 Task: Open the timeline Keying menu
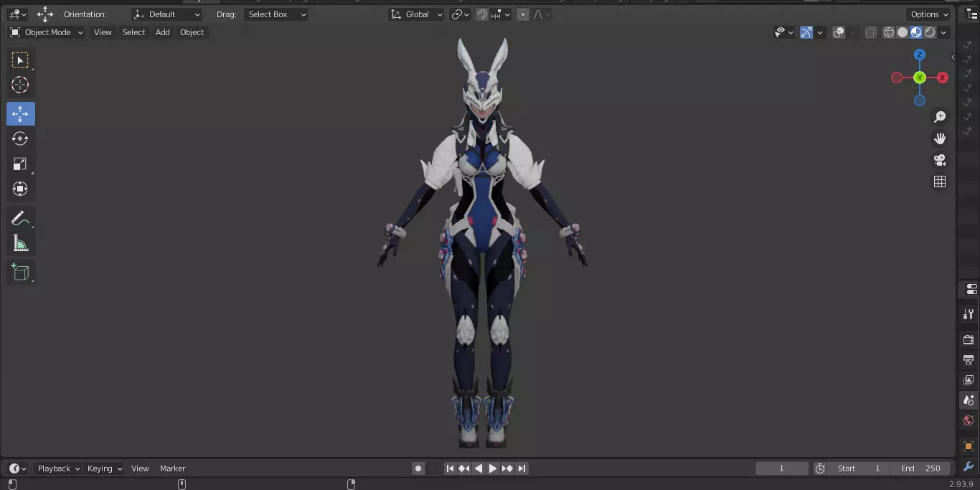(105, 468)
